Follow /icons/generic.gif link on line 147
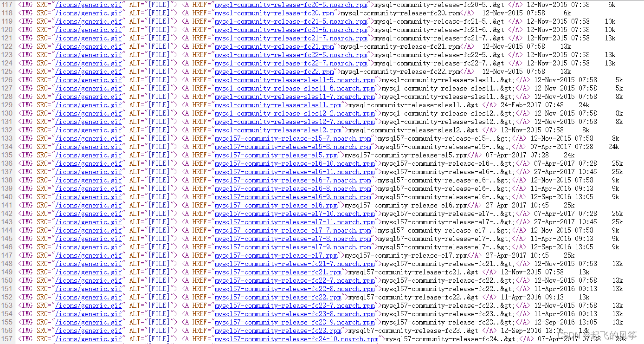644x344 pixels. coord(89,255)
